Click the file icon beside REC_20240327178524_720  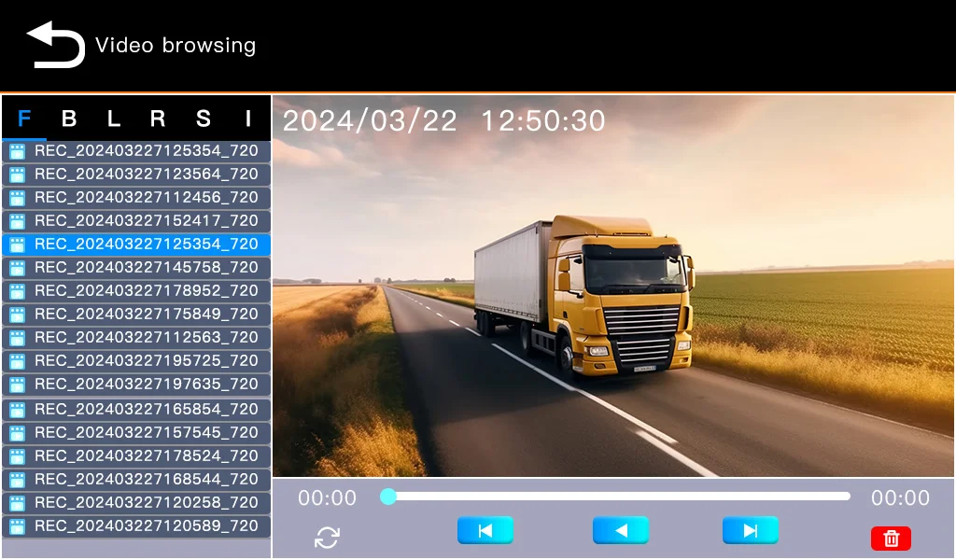(x=17, y=455)
